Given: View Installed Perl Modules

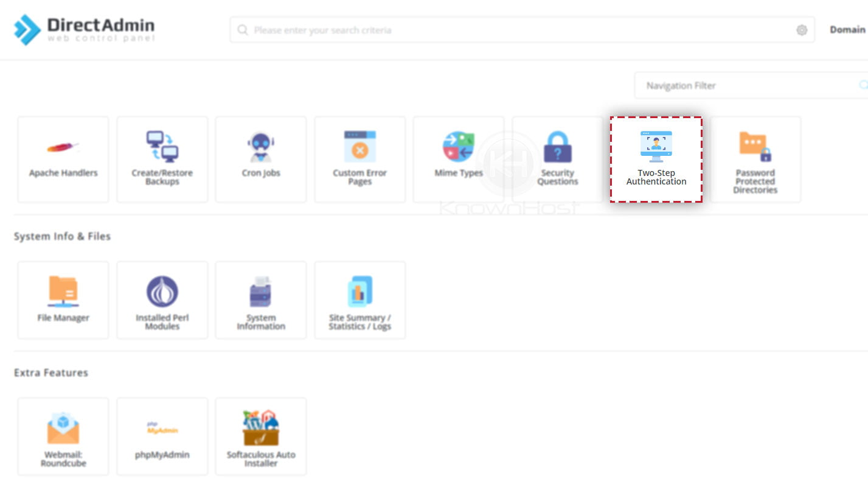Looking at the screenshot, I should (x=162, y=300).
